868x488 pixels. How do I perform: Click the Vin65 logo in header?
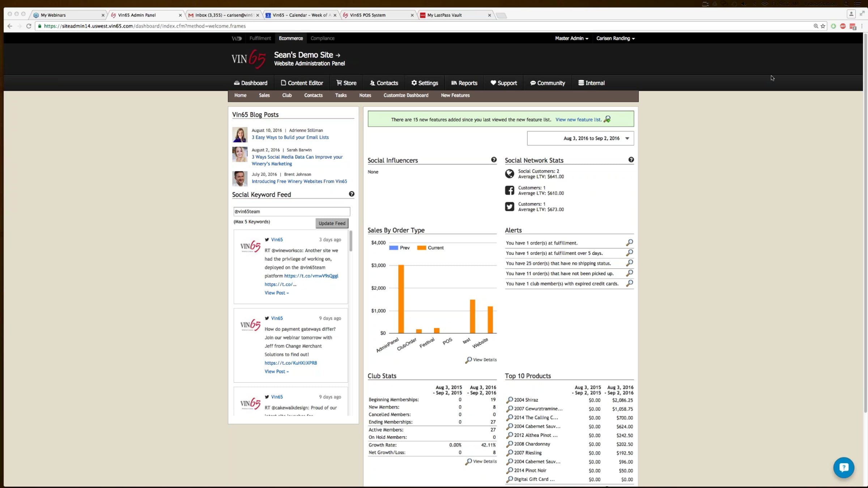coord(249,59)
